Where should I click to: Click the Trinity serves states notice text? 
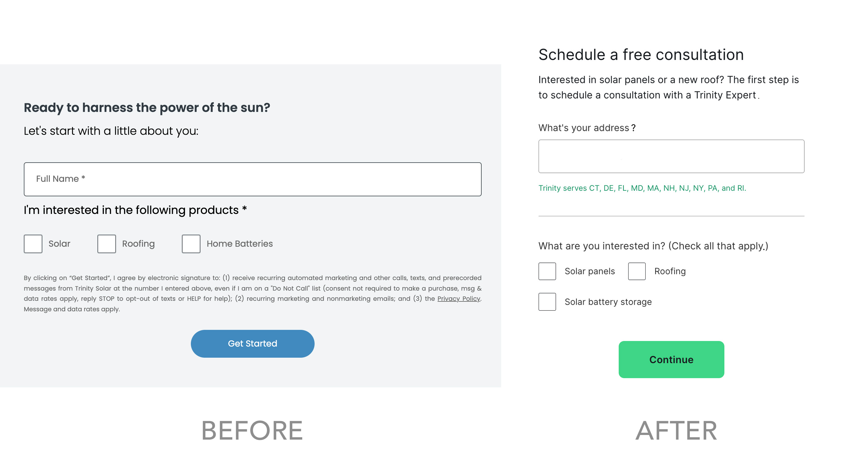tap(642, 188)
